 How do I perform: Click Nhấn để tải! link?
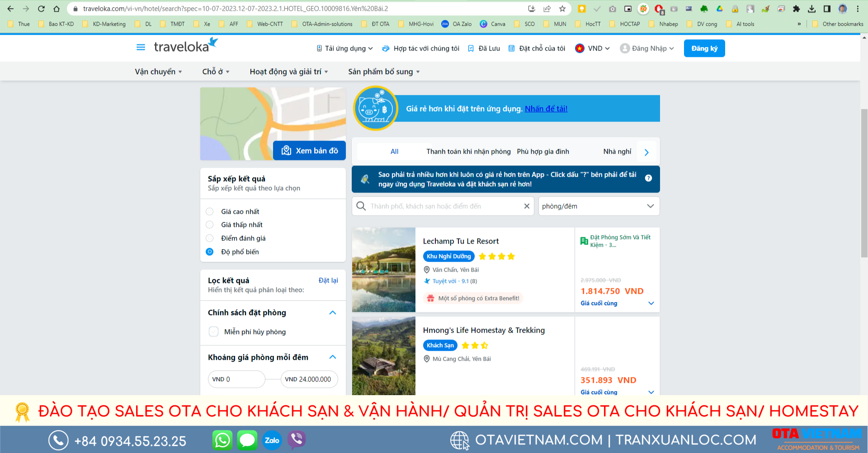(x=546, y=109)
